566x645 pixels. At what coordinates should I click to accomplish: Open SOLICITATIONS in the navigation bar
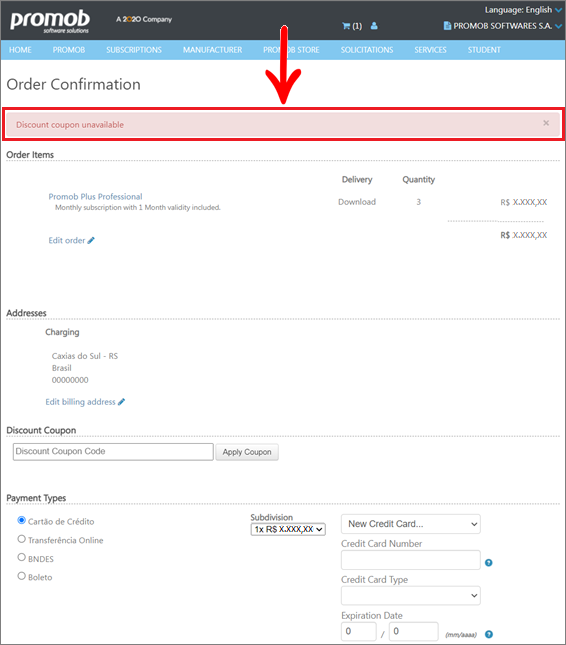pos(367,50)
